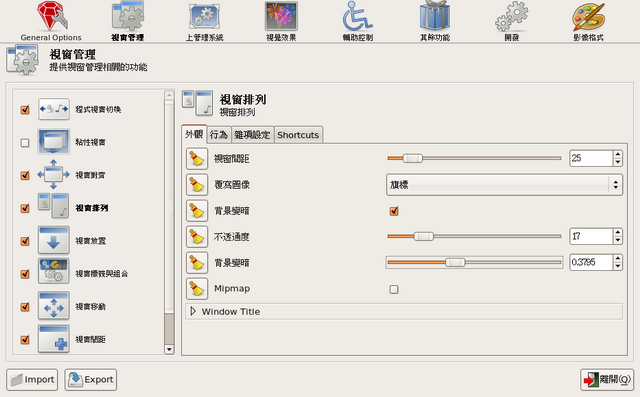Open the last plugin icon with blue plus cross
640x397 pixels.
(53, 339)
